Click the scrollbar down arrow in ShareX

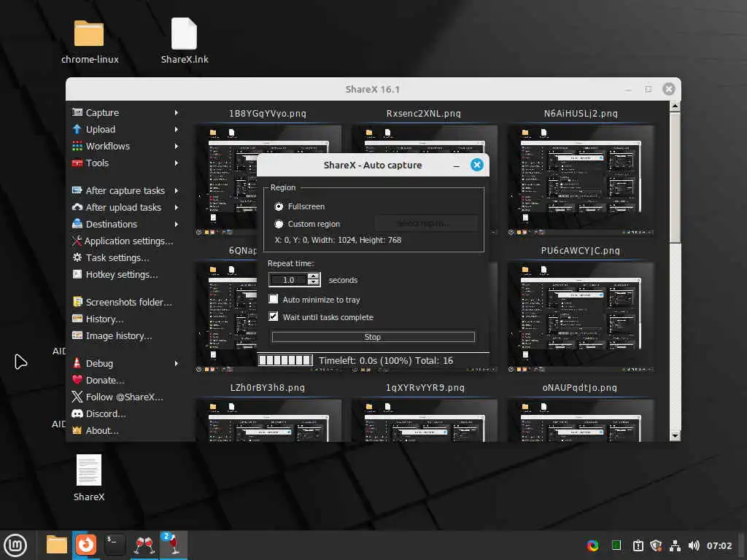pyautogui.click(x=675, y=435)
